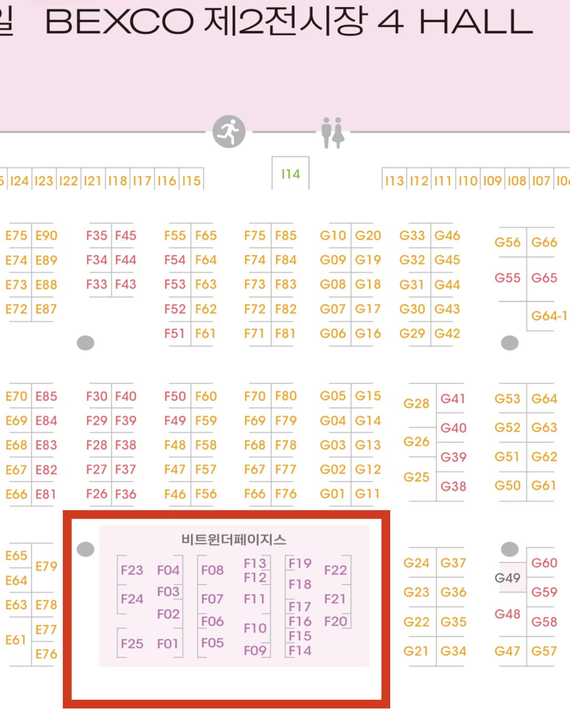This screenshot has width=570, height=728.
Task: Select booth G49
Action: pyautogui.click(x=507, y=577)
